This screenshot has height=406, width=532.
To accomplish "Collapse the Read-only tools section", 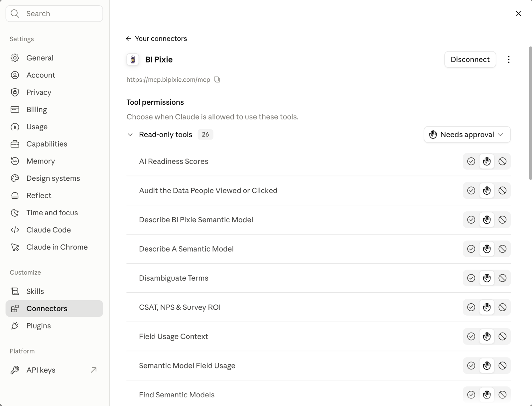I will pos(130,135).
